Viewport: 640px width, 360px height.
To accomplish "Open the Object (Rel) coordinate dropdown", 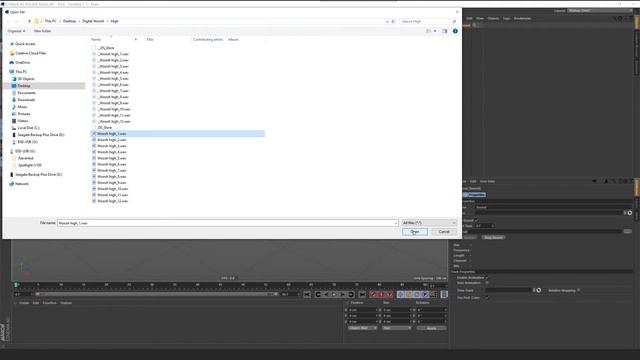I will pos(362,328).
